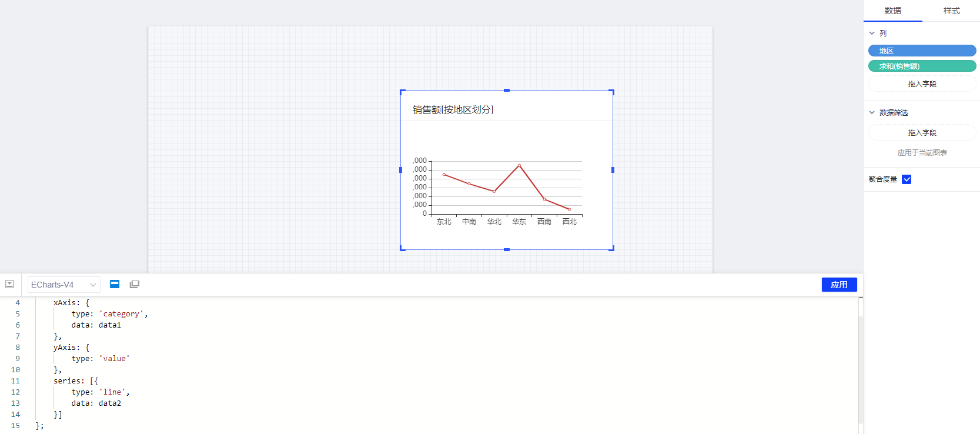The height and width of the screenshot is (434, 980).
Task: Click the top-center resize handle of chart
Action: coord(507,91)
